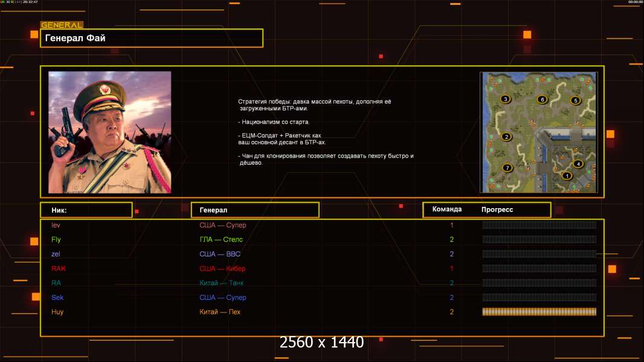Select player nickname Fly

(x=56, y=240)
